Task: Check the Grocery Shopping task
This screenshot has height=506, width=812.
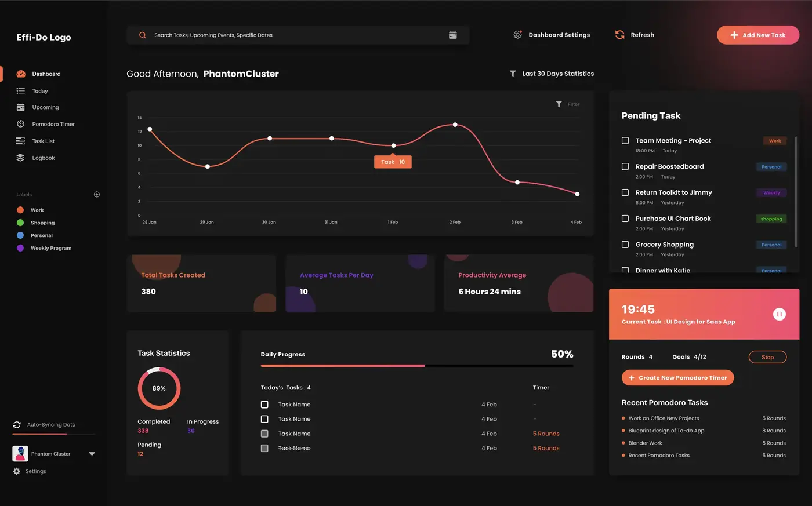Action: pos(625,245)
